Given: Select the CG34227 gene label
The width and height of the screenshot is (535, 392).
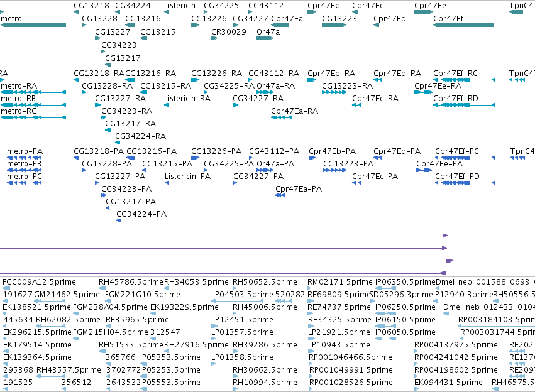Looking at the screenshot, I should coord(250,18).
